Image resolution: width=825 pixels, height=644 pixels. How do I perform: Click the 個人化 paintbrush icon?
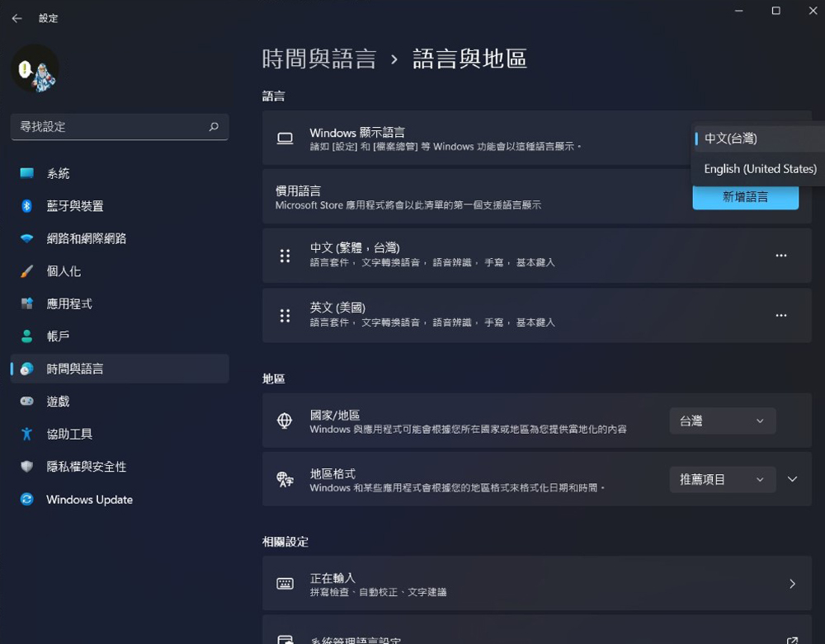27,271
